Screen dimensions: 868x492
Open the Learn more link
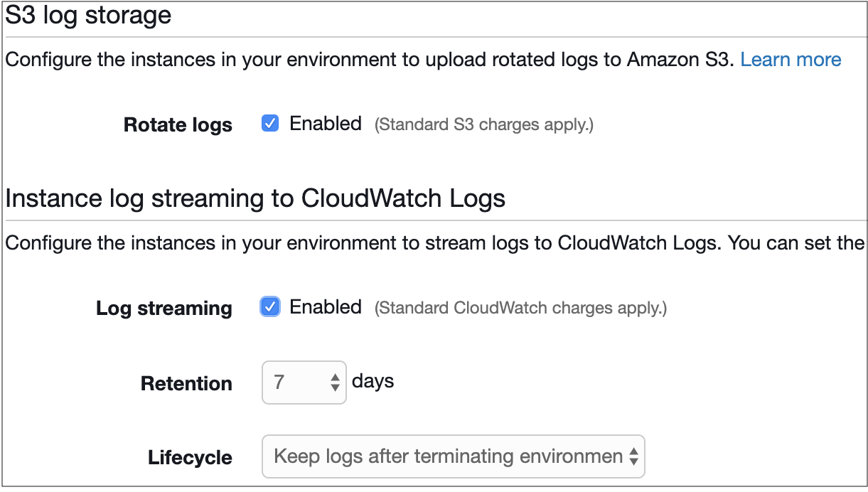791,60
